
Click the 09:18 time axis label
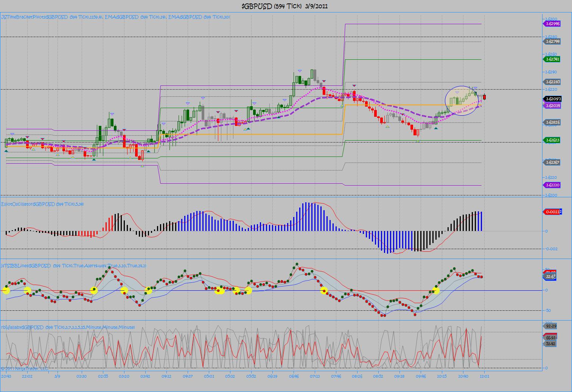399,376
